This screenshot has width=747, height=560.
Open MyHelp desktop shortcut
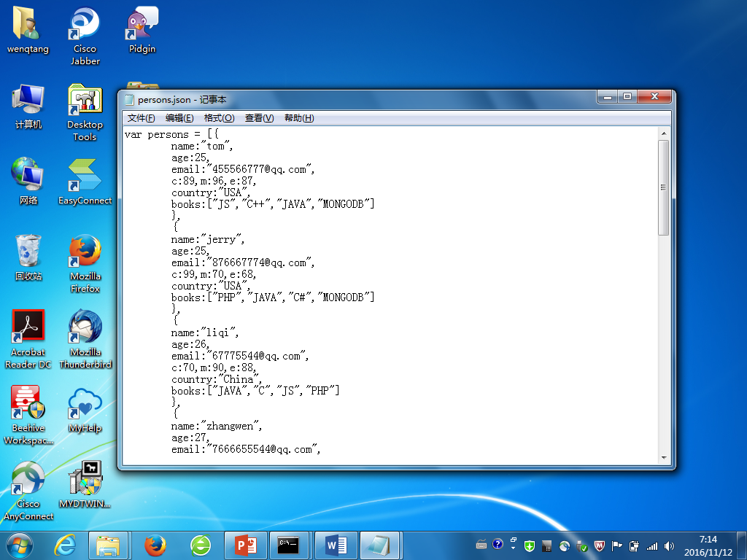(x=85, y=410)
